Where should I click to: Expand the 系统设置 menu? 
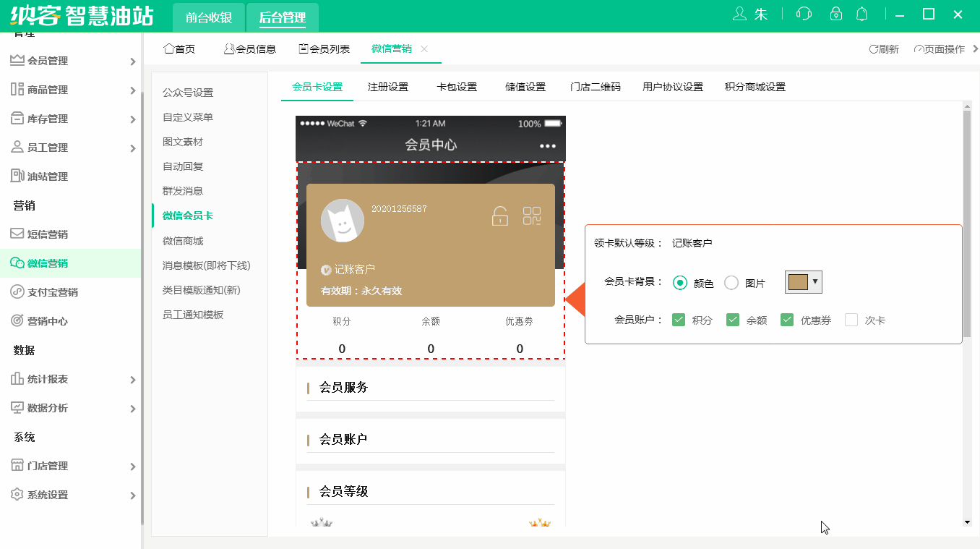pos(69,495)
